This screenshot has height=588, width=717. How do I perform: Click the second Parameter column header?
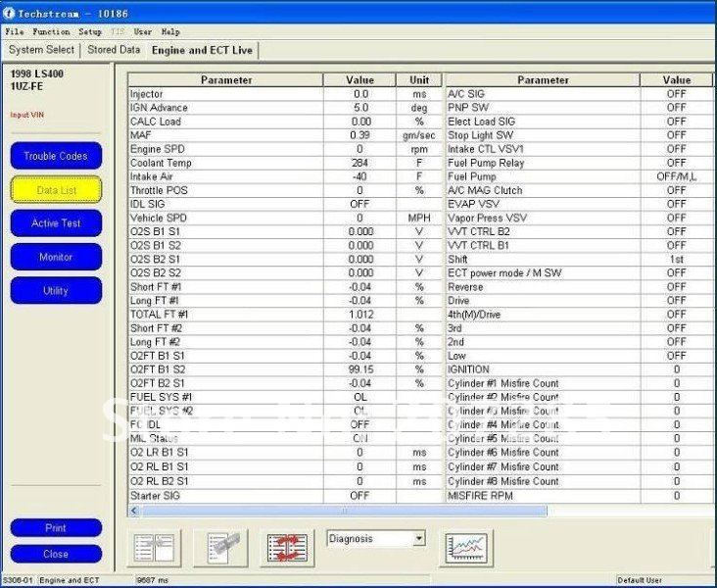tap(543, 79)
